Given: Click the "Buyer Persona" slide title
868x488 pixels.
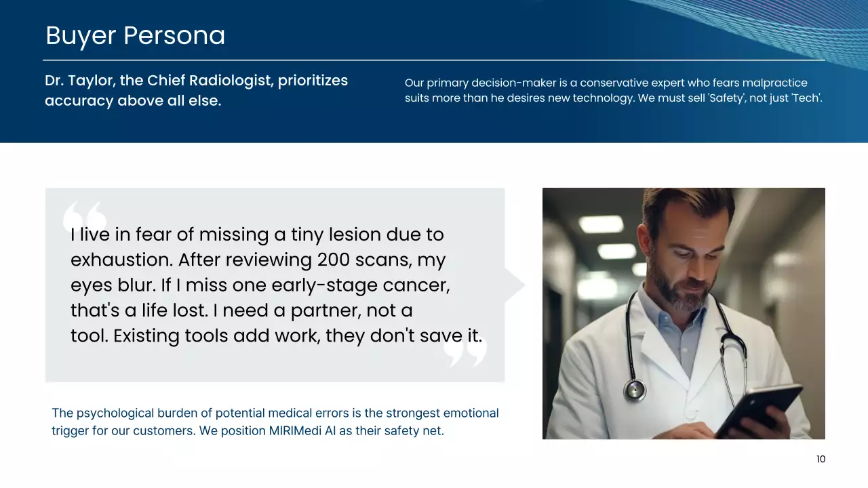Looking at the screenshot, I should pos(135,36).
